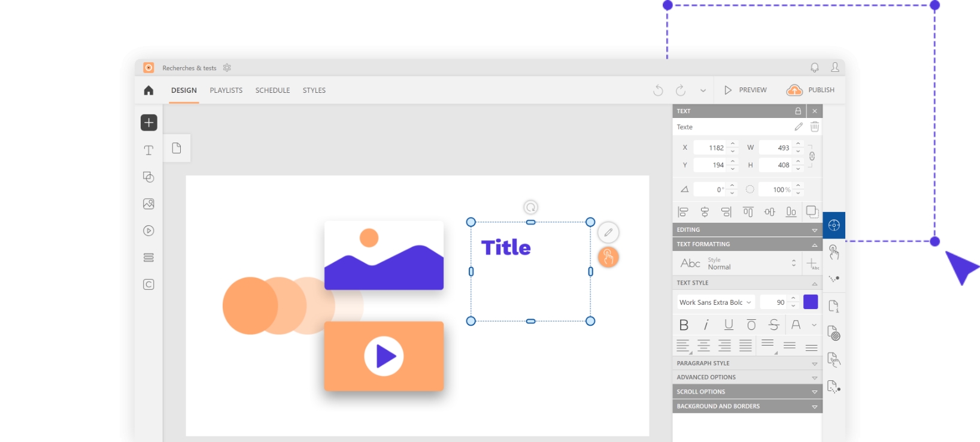Open the animation path tab in side strip
This screenshot has height=442, width=980.
[x=834, y=278]
